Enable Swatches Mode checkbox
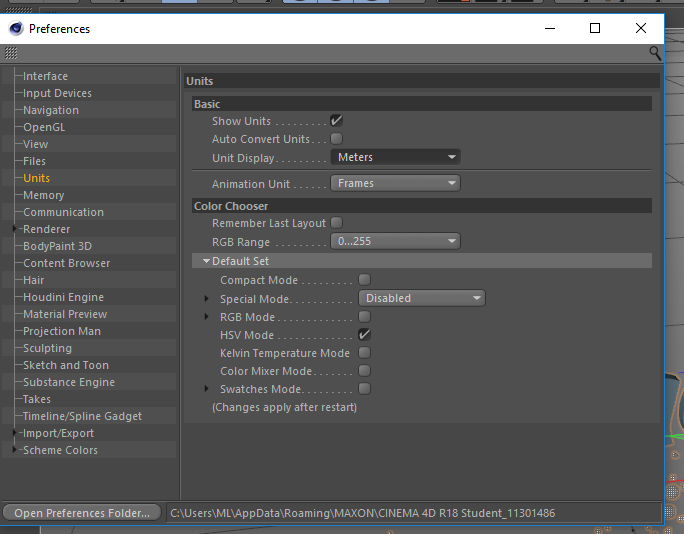 pos(364,389)
